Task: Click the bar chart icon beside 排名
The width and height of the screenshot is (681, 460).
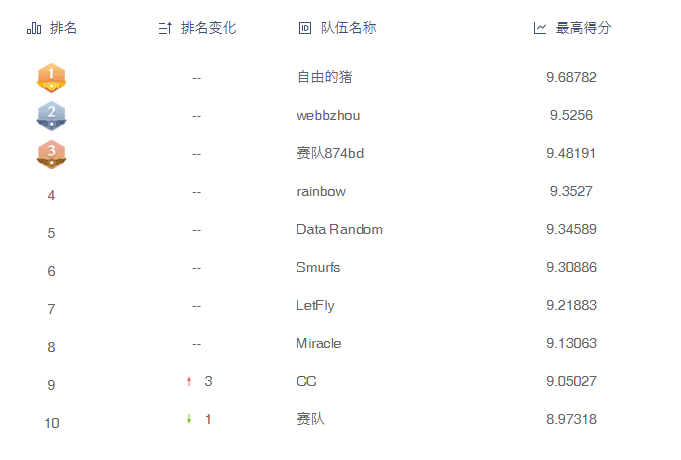Action: [x=34, y=28]
